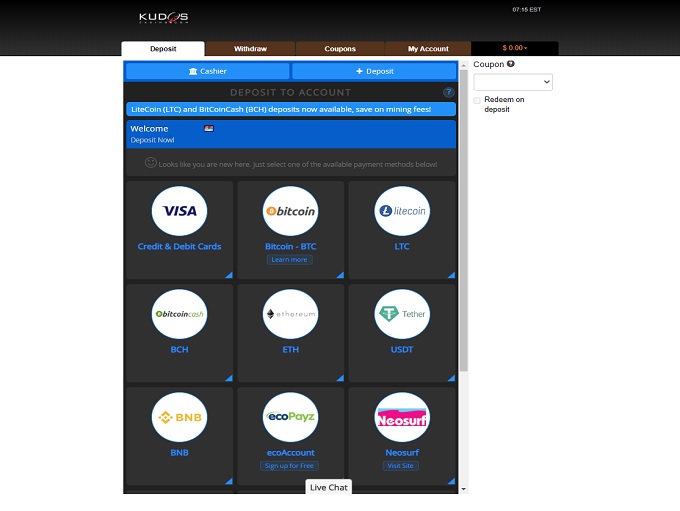Select the Neosurf logo

tap(402, 417)
